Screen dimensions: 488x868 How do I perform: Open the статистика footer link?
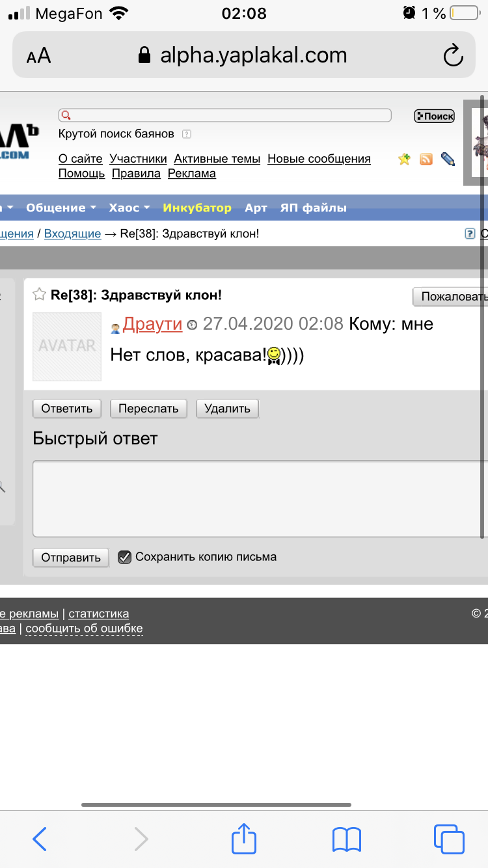click(x=99, y=614)
